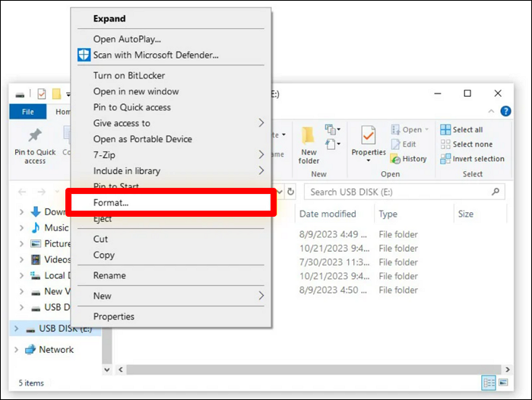The height and width of the screenshot is (400, 532).
Task: Open the Give access to submenu
Action: (x=261, y=123)
